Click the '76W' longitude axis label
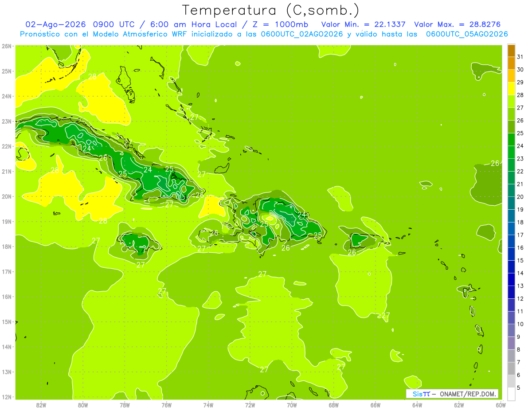 166,405
